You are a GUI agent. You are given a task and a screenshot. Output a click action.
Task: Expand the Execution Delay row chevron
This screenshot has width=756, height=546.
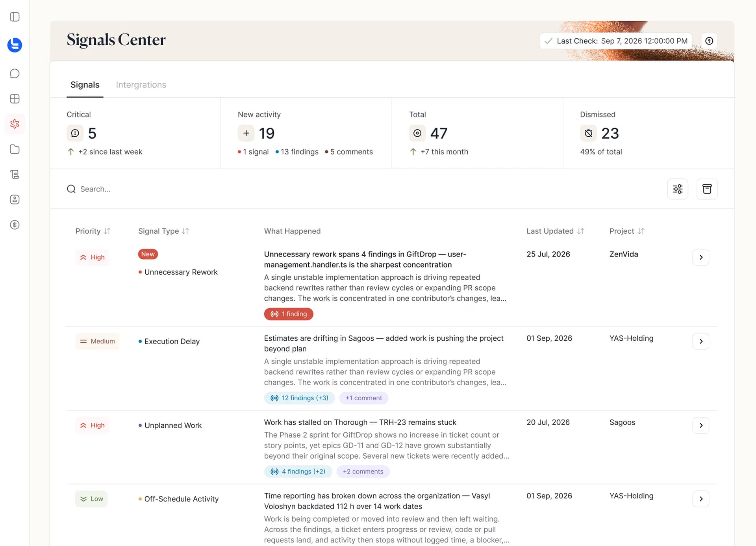(701, 341)
